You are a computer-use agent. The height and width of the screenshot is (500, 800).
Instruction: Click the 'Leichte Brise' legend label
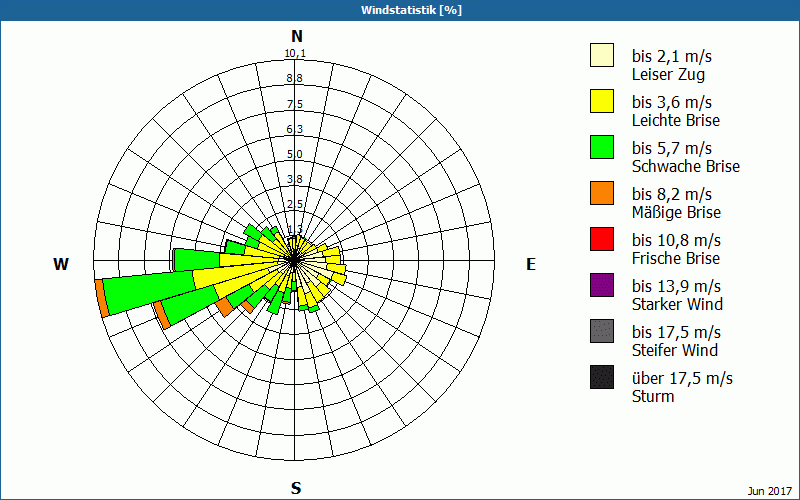pos(676,120)
